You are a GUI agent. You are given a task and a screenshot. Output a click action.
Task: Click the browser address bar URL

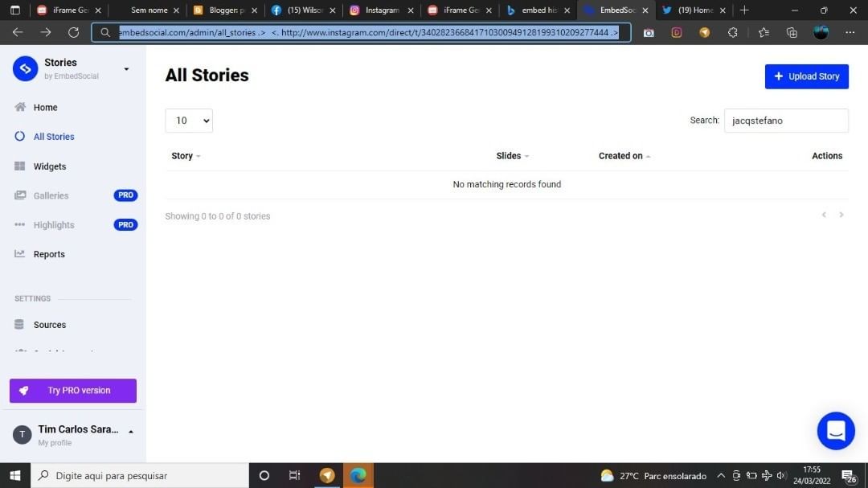369,33
